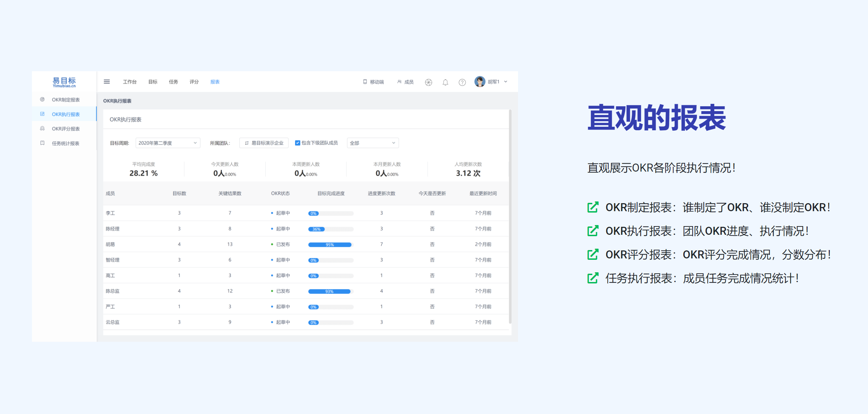
Task: Click member name 智经理
Action: [x=112, y=260]
